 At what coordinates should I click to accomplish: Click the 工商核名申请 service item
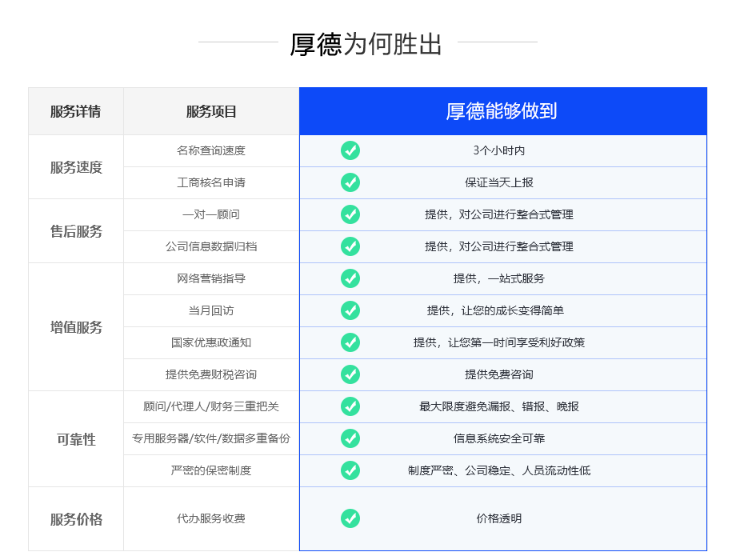tap(211, 182)
